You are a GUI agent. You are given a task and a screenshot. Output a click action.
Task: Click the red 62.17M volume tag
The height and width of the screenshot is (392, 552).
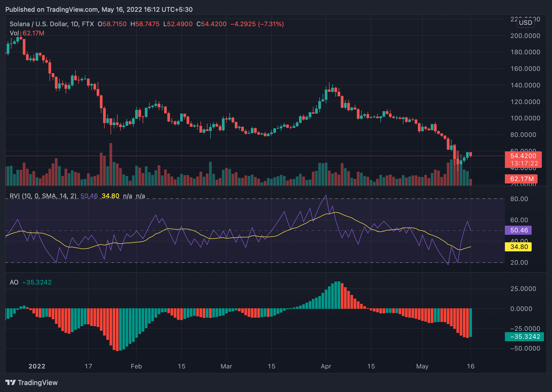point(521,179)
